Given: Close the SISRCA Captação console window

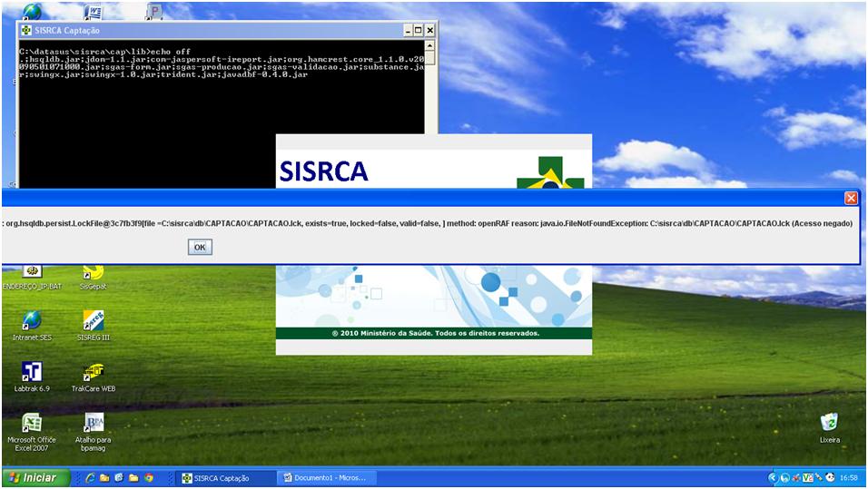Looking at the screenshot, I should click(x=429, y=31).
